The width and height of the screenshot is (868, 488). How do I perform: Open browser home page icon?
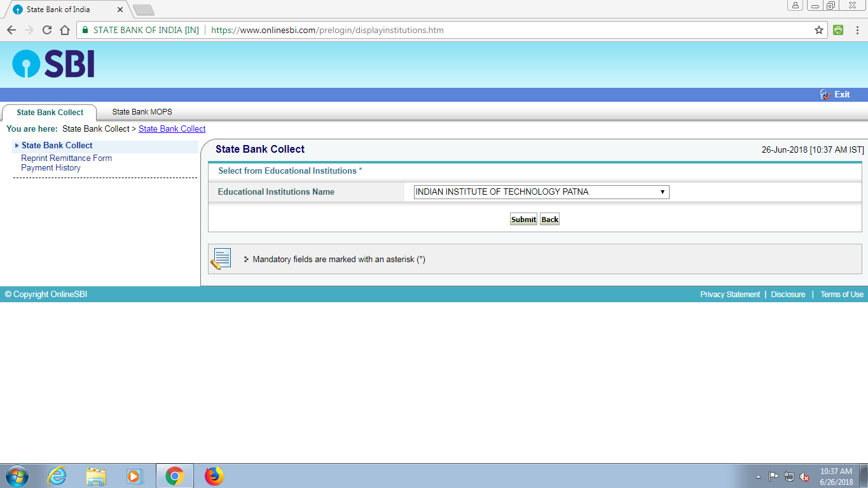point(64,30)
